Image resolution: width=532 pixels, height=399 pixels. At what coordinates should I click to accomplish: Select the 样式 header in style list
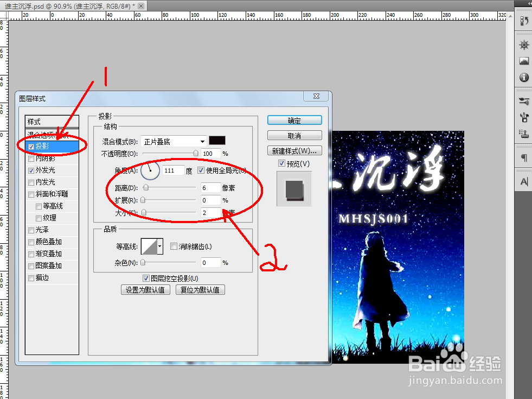(52, 122)
